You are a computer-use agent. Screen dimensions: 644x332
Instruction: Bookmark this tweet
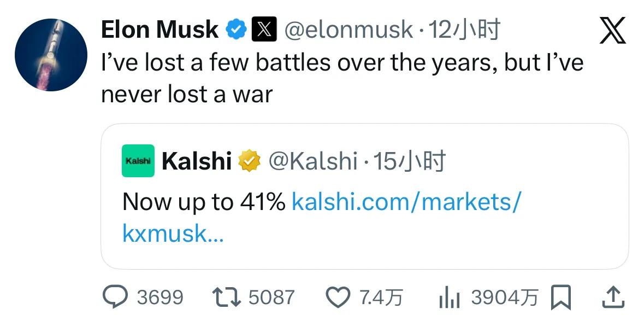click(561, 298)
